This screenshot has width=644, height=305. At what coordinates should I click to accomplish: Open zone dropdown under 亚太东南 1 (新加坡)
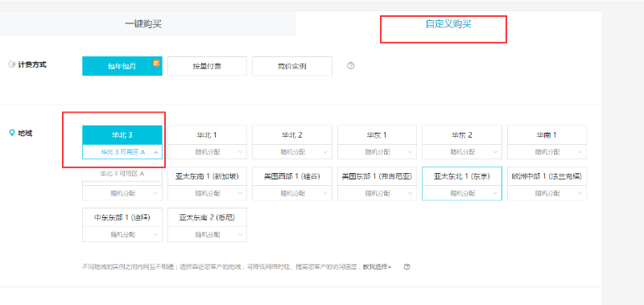click(x=207, y=193)
